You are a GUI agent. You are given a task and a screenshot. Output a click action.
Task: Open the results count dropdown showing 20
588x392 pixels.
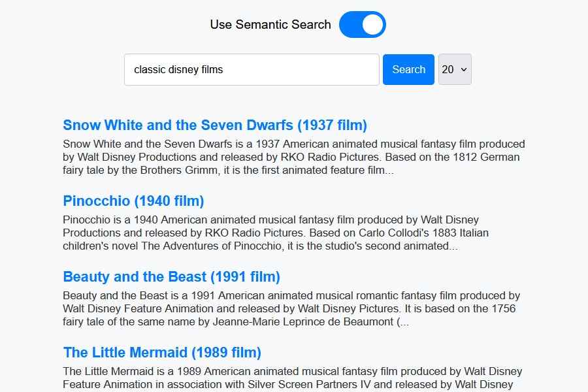click(x=454, y=69)
